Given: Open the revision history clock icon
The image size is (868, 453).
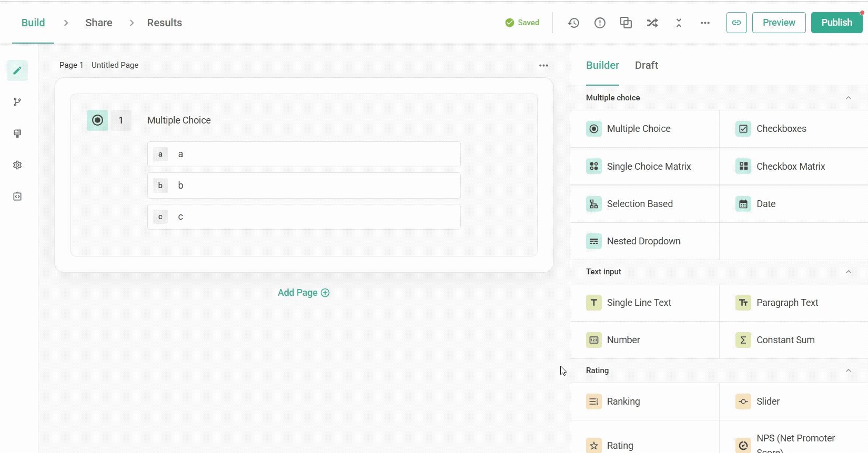Looking at the screenshot, I should pyautogui.click(x=573, y=23).
